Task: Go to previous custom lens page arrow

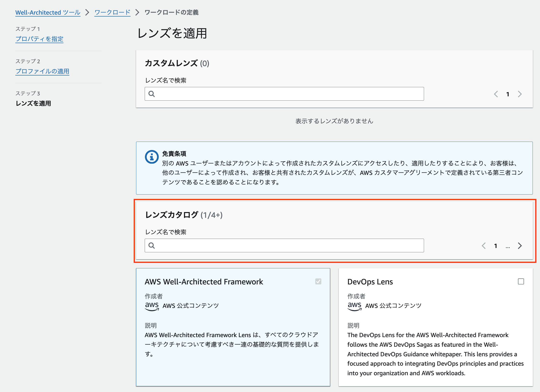Action: click(496, 94)
